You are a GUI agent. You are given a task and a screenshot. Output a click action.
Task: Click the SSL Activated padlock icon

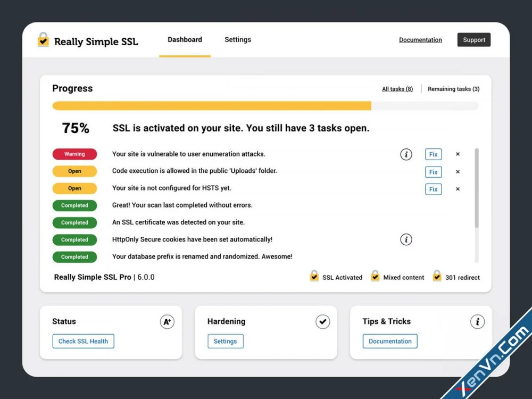314,276
